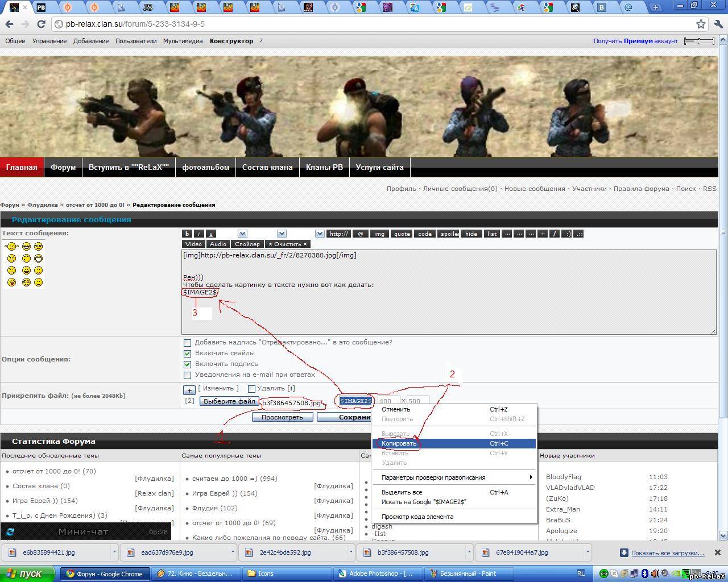Click the 'Выберите файл' button
This screenshot has height=582, width=728.
(x=229, y=401)
